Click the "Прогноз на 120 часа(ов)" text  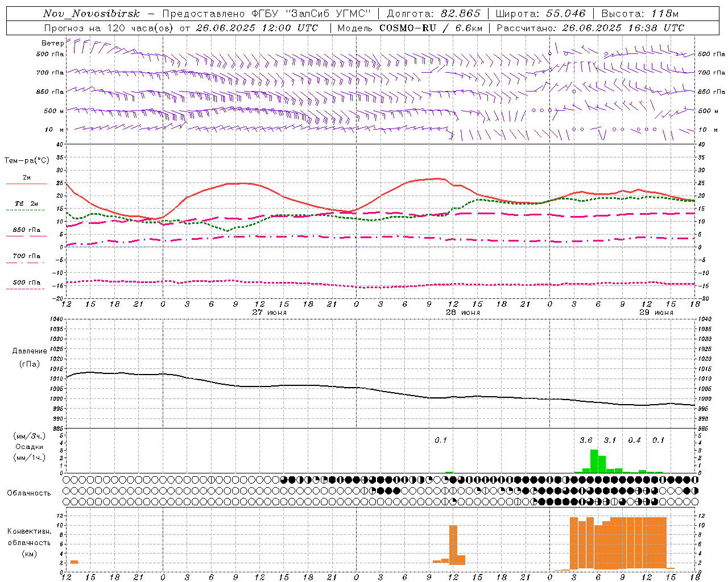point(109,28)
